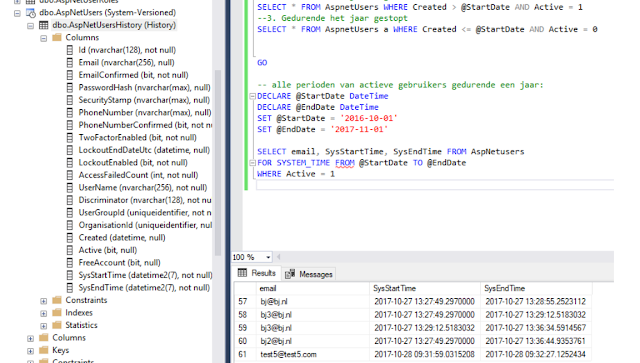Click the test5@test5.com email cell
This screenshot has height=363, width=640.
[313, 354]
